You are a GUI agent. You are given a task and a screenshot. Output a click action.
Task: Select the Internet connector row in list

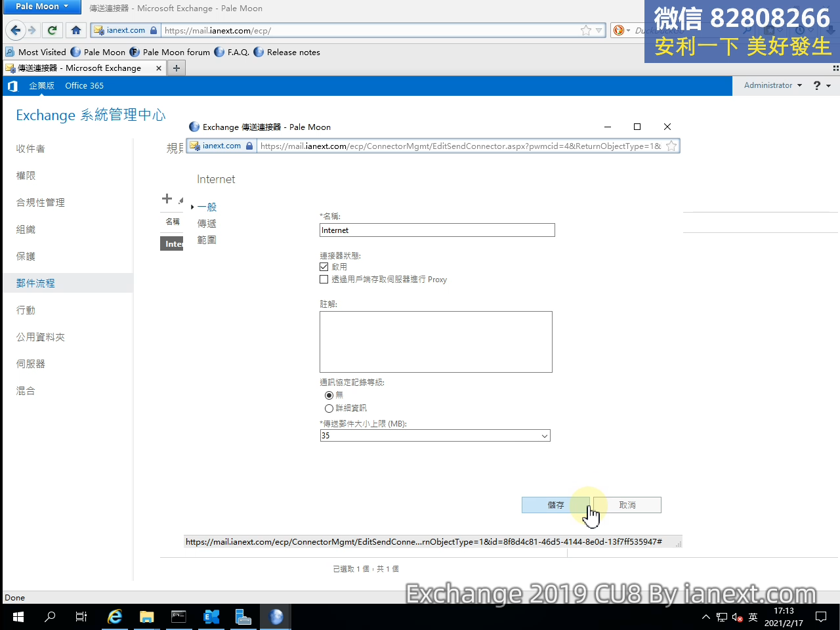pos(173,243)
